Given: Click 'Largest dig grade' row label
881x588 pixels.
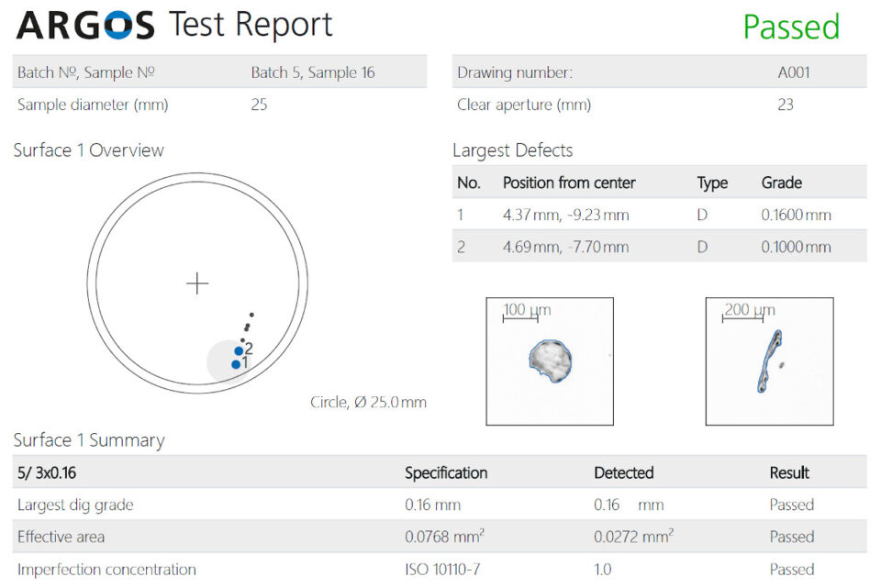Looking at the screenshot, I should [75, 505].
